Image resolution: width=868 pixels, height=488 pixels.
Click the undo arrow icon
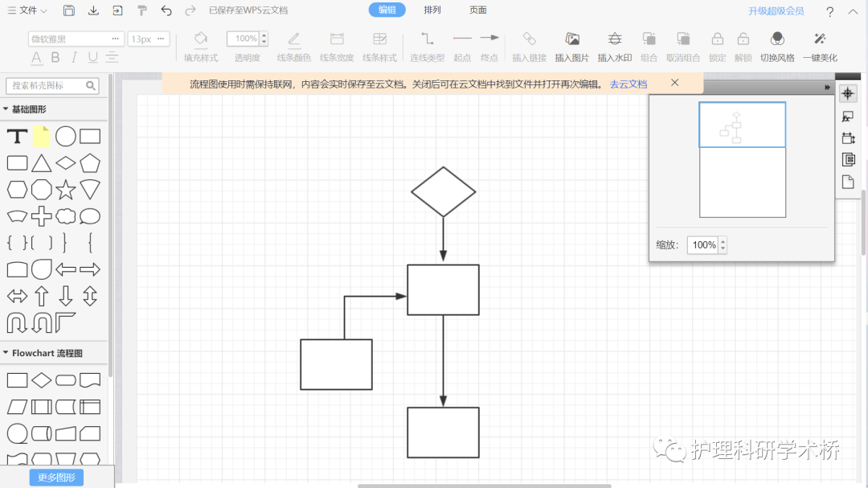pyautogui.click(x=166, y=10)
